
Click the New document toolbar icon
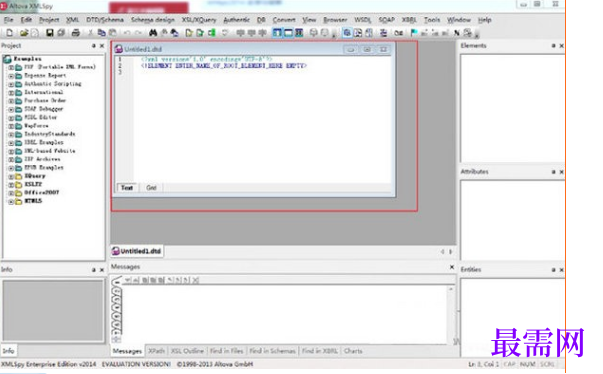coord(10,33)
